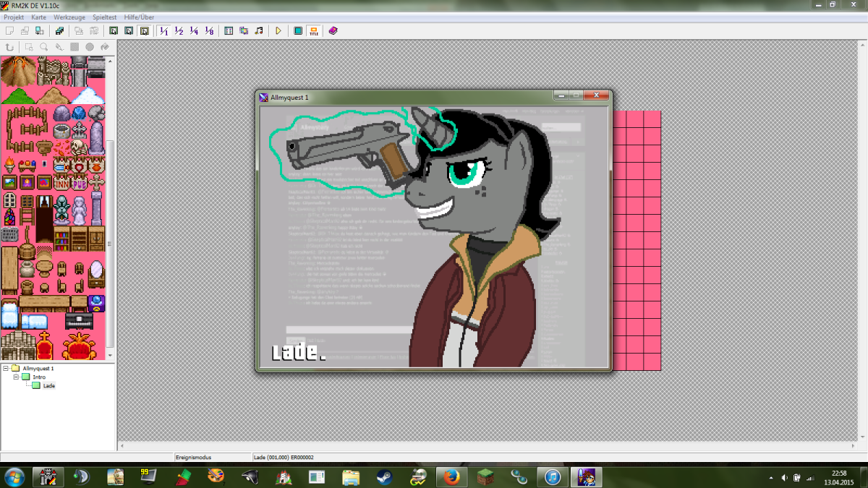The image size is (868, 488).
Task: Click the Allmyquest 1 playtest taskbar icon
Action: coord(587,477)
